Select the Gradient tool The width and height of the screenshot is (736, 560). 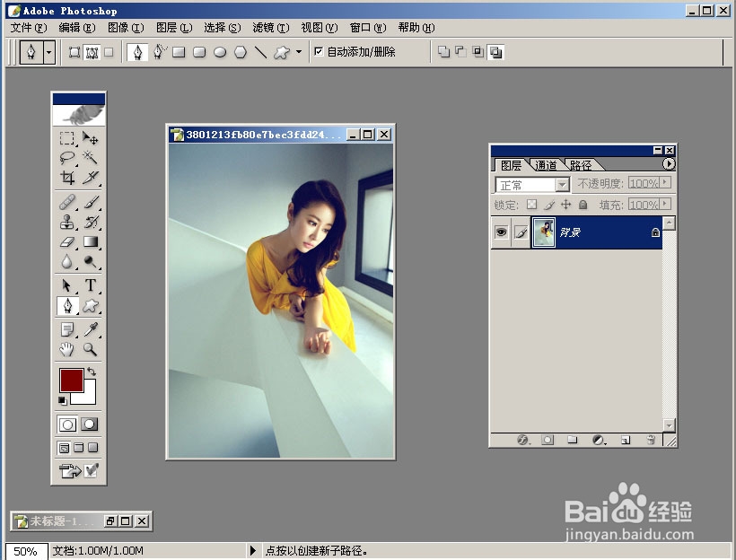coord(90,241)
